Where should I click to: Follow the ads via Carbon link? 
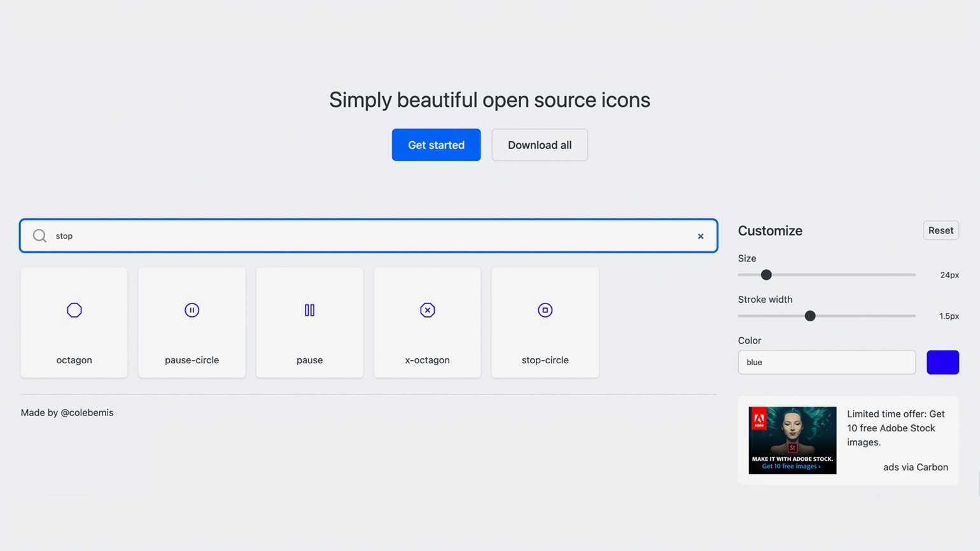click(x=915, y=467)
